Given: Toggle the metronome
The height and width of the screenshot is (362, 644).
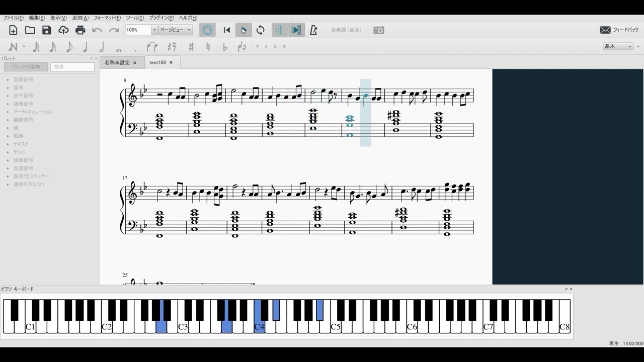Looking at the screenshot, I should click(313, 30).
